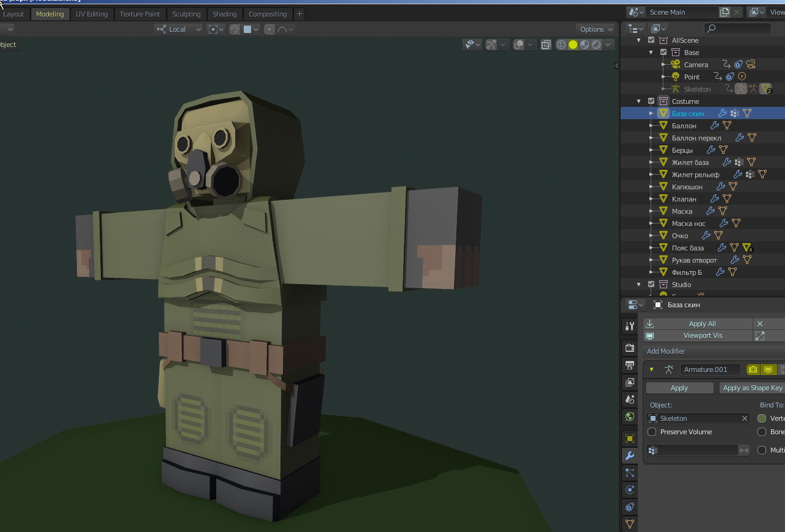Select rendered viewport shading
785x532 pixels.
(596, 45)
